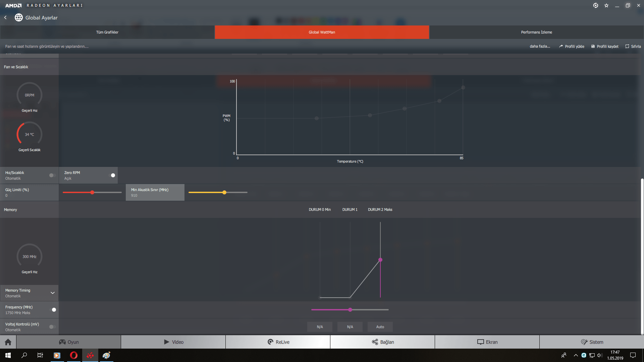This screenshot has width=644, height=362.
Task: Go to the home icon
Action: click(8, 342)
